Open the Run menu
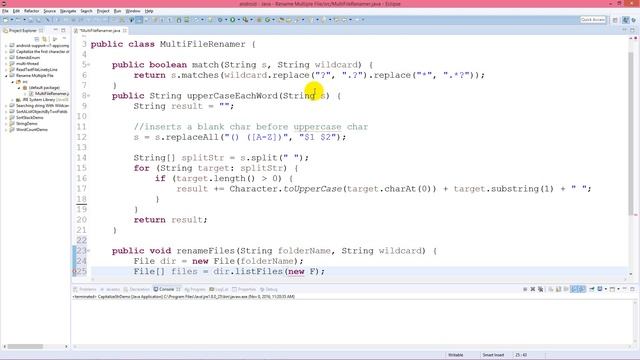Screen dimensions: 640x360 click(x=117, y=11)
